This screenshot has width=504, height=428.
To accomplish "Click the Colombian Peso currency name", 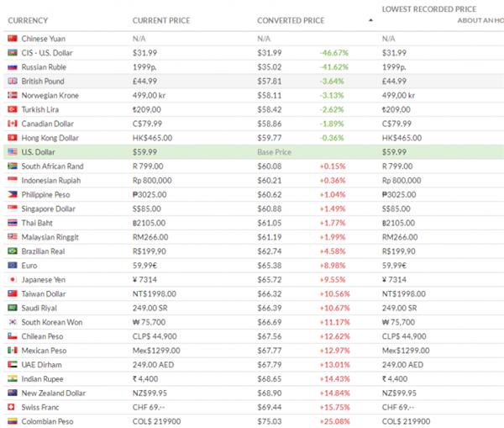I will coord(47,421).
